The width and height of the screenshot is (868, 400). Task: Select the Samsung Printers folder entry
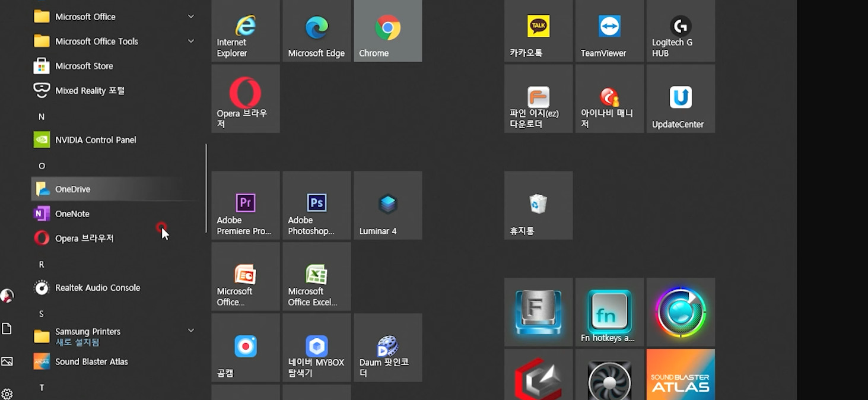coord(114,336)
